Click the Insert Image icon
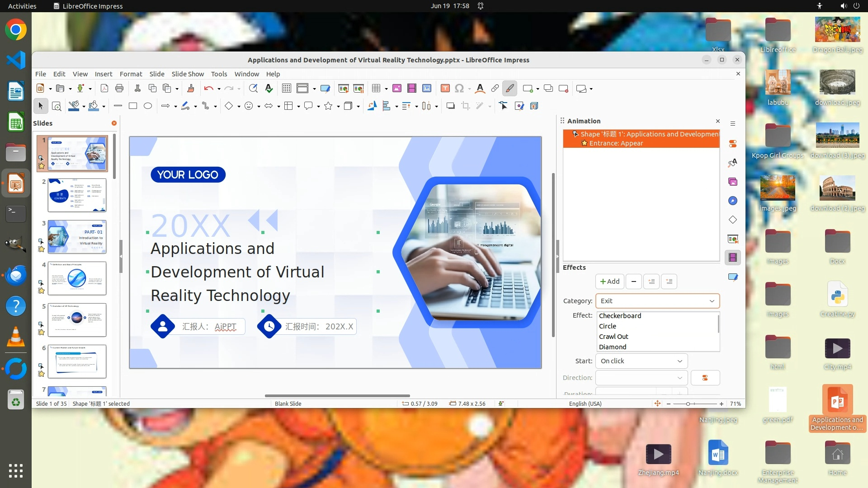Image resolution: width=868 pixels, height=488 pixels. tap(397, 89)
